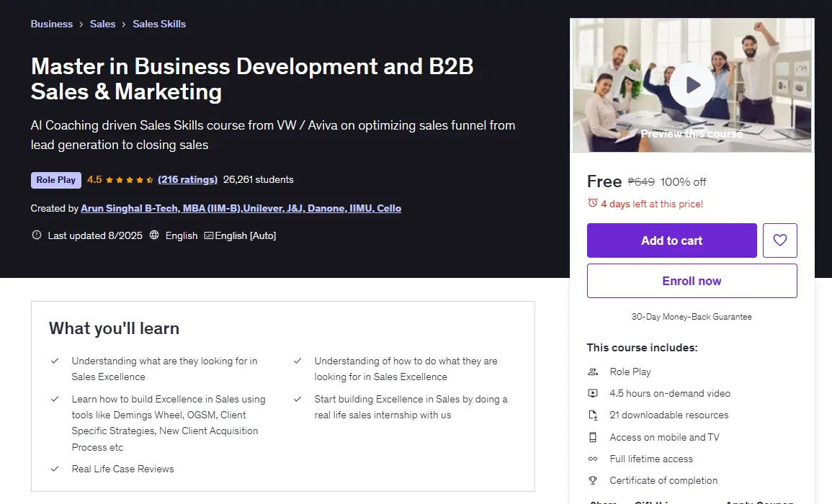Click the Last updated 8/2025 text

(x=95, y=235)
